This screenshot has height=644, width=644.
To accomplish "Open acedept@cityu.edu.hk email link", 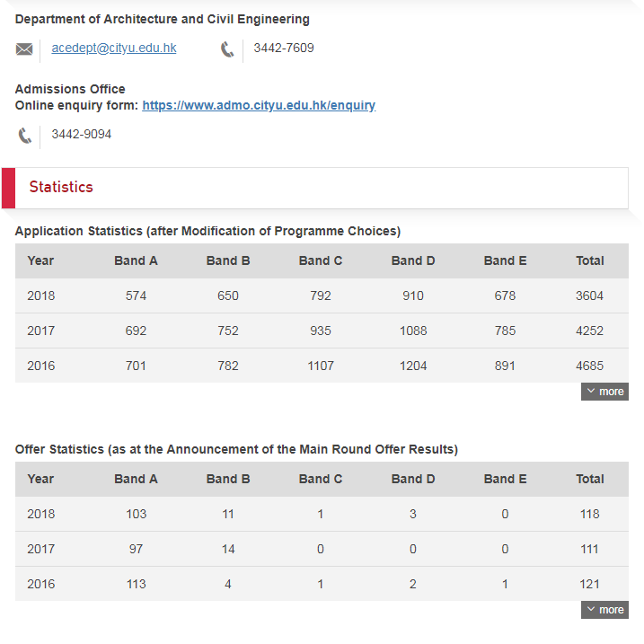I will [x=114, y=49].
